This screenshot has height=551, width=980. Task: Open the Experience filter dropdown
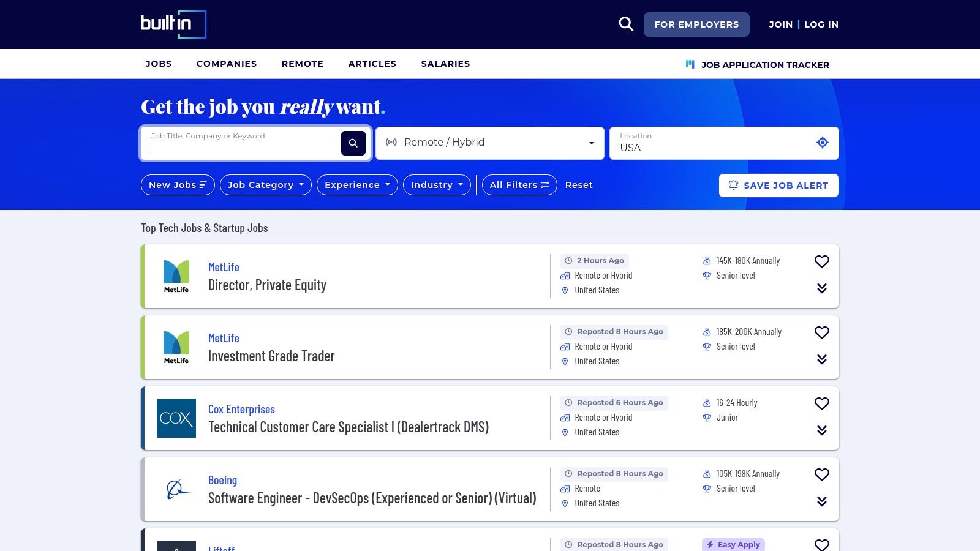357,185
